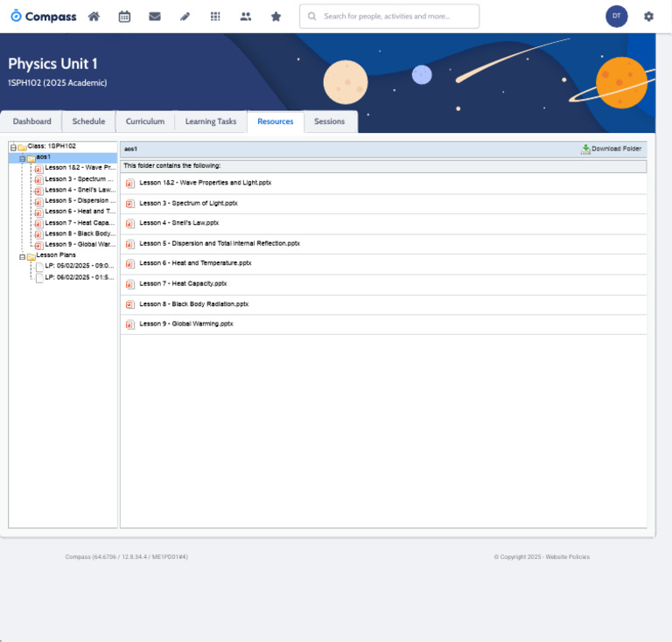
Task: Click the search magnifier icon
Action: click(312, 17)
